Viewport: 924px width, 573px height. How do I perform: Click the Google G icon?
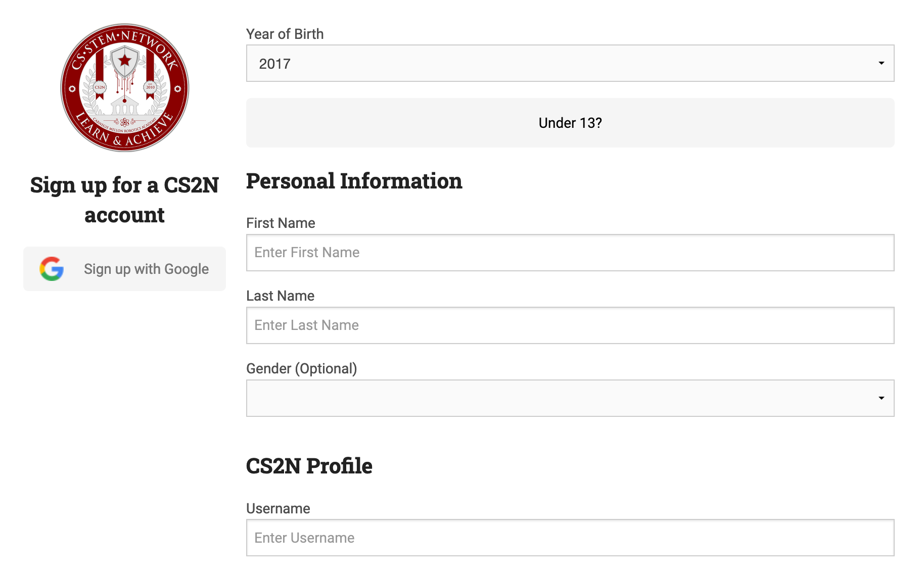pyautogui.click(x=52, y=269)
